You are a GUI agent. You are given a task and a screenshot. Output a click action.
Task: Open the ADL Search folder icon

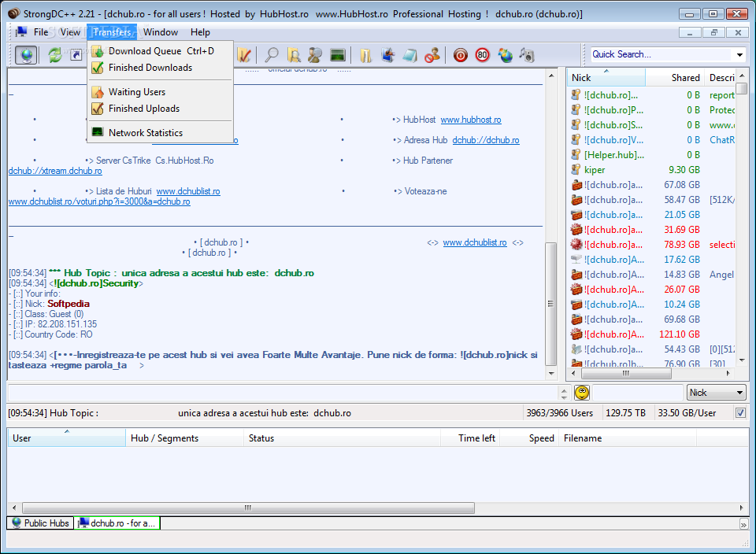pyautogui.click(x=293, y=55)
